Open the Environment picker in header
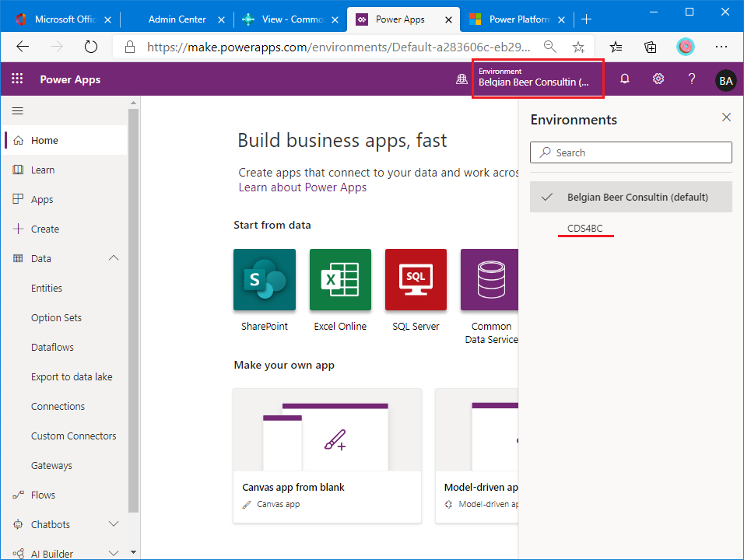744x560 pixels. pos(538,79)
